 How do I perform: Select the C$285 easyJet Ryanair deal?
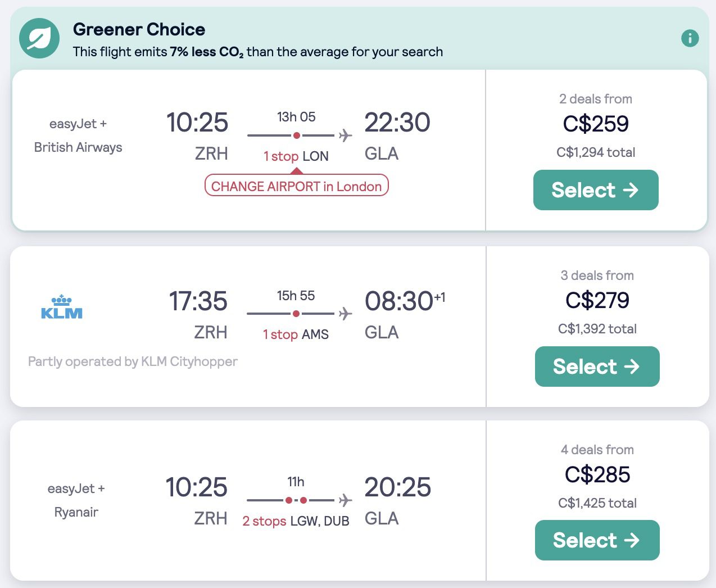(x=597, y=540)
